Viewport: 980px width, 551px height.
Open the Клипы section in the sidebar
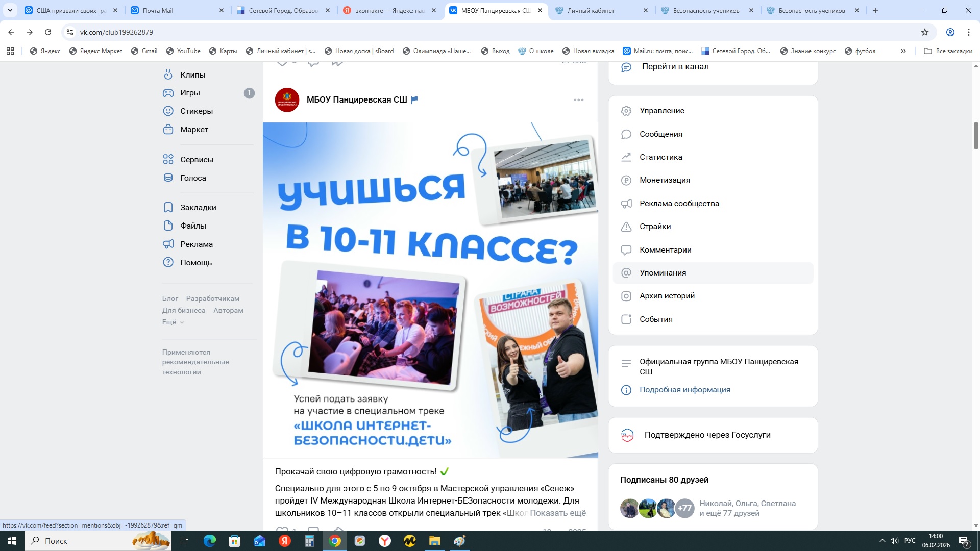click(x=192, y=74)
